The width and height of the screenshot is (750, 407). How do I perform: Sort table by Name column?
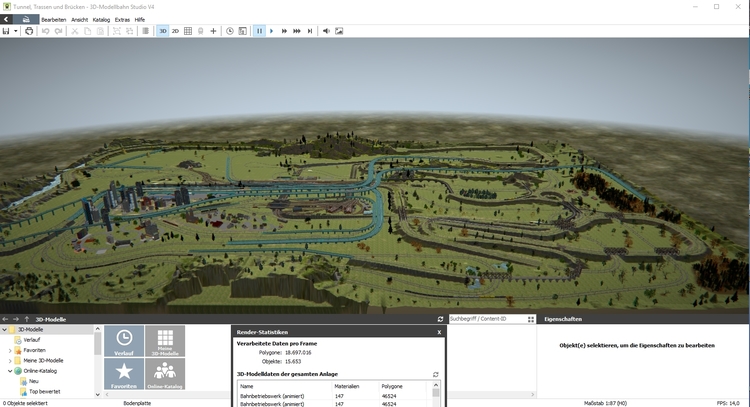pos(285,386)
